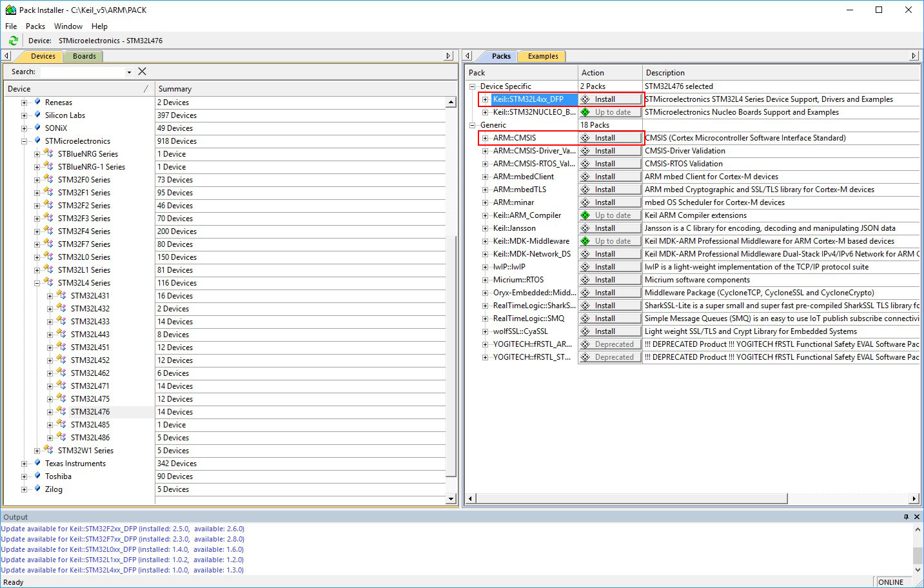Click the pin icon in Output panel
Image resolution: width=924 pixels, height=588 pixels.
pos(906,517)
